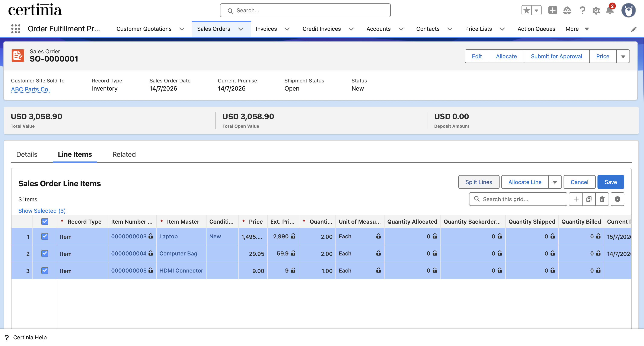Toggle the select-all header checkbox
The image size is (644, 346).
click(45, 221)
